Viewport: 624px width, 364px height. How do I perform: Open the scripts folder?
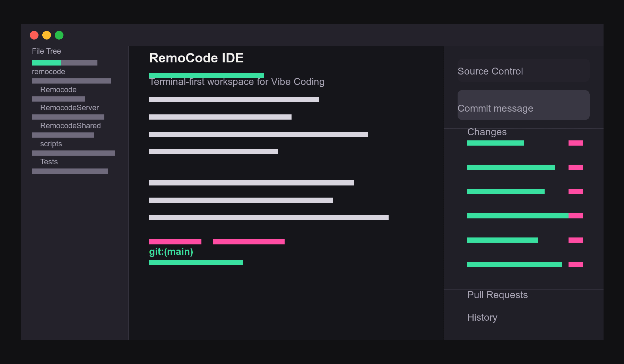click(51, 144)
